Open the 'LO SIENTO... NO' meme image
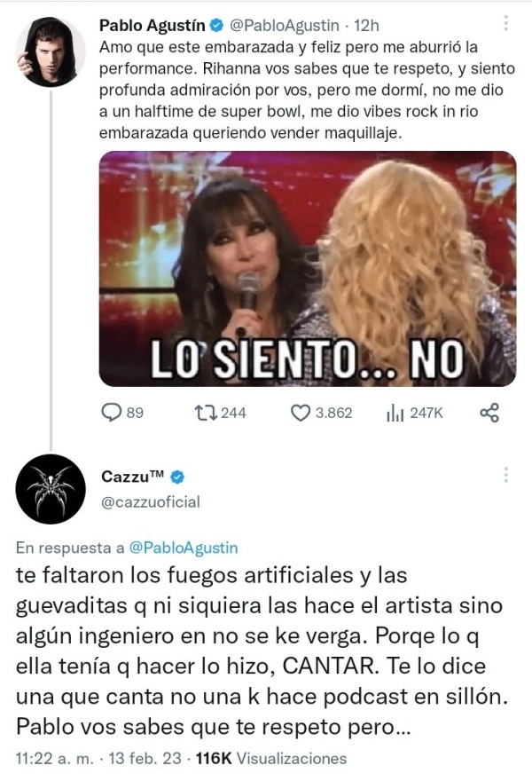 (308, 268)
